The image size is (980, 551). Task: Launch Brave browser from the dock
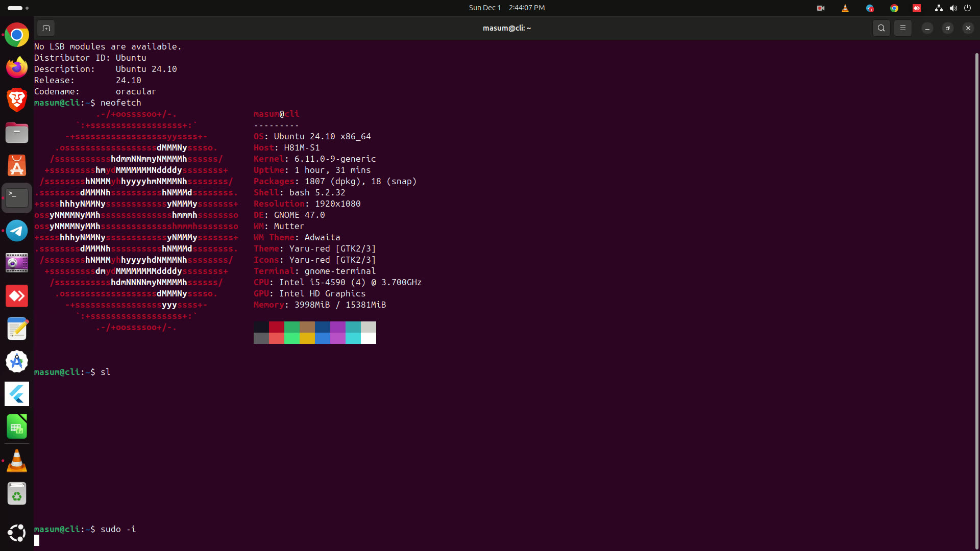17,100
